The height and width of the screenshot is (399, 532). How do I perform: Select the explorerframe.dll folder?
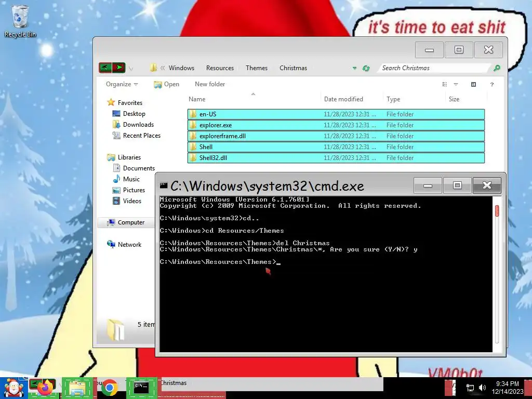coord(336,136)
